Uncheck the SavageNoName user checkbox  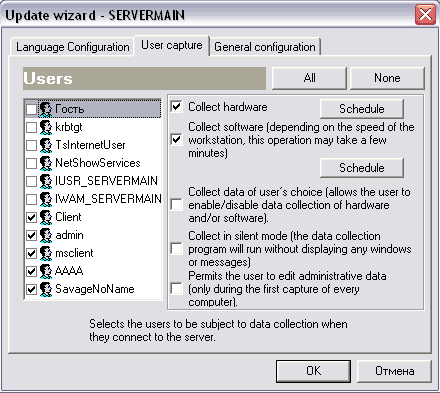click(31, 289)
